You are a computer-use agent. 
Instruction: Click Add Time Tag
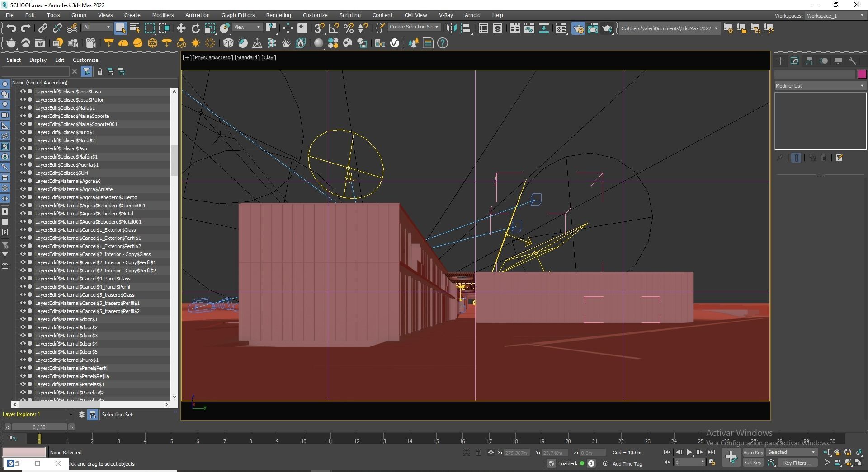tap(627, 464)
